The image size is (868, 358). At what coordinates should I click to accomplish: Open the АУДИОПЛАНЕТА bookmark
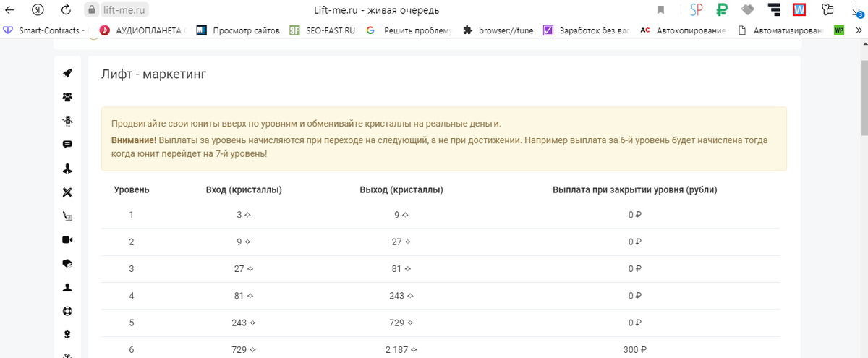click(142, 30)
